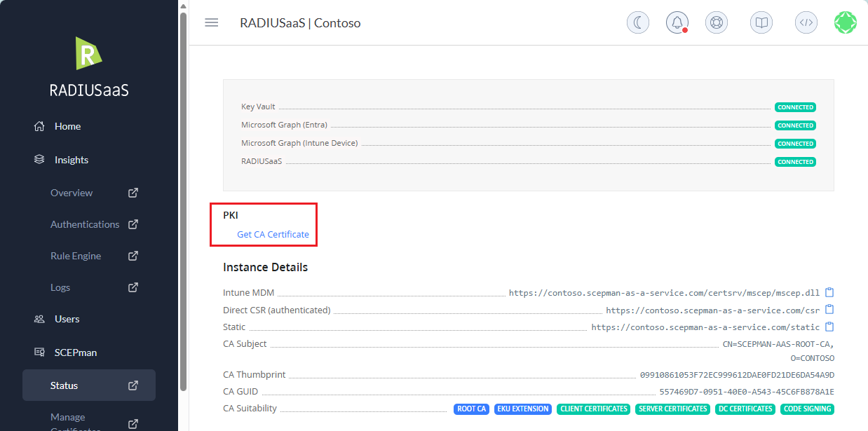Image resolution: width=868 pixels, height=431 pixels.
Task: Open the green user avatar menu
Action: coord(845,22)
